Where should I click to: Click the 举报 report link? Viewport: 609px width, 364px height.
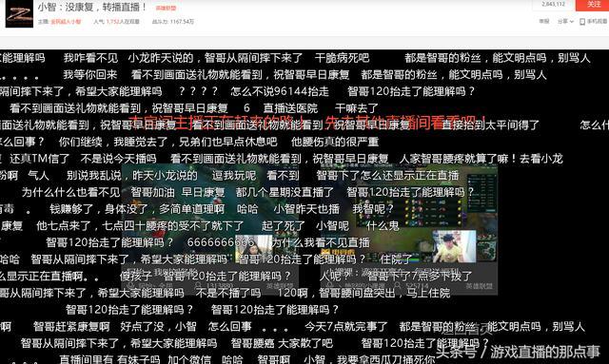coord(543,21)
